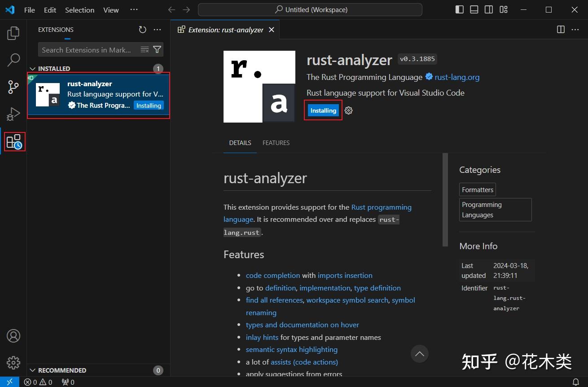The height and width of the screenshot is (387, 588).
Task: Open the Manage settings gear at bottom
Action: pos(13,363)
